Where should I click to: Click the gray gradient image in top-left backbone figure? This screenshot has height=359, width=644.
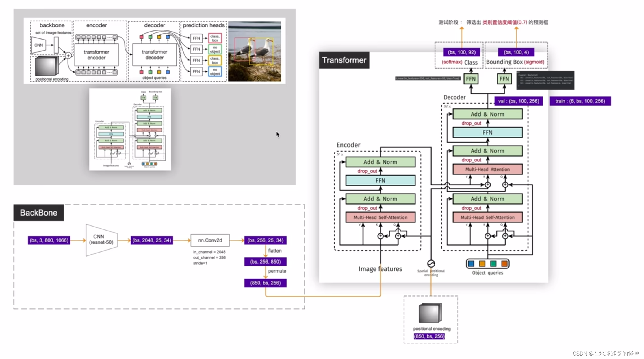pyautogui.click(x=47, y=67)
